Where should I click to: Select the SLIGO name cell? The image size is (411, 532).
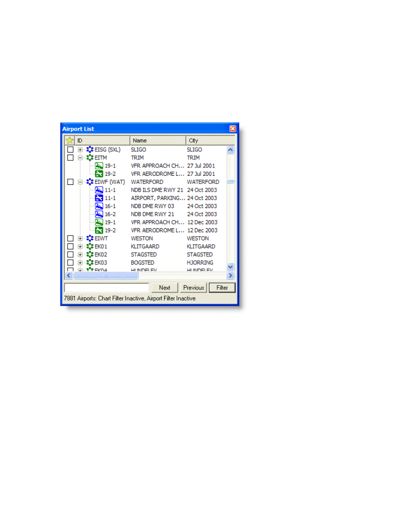(x=139, y=149)
